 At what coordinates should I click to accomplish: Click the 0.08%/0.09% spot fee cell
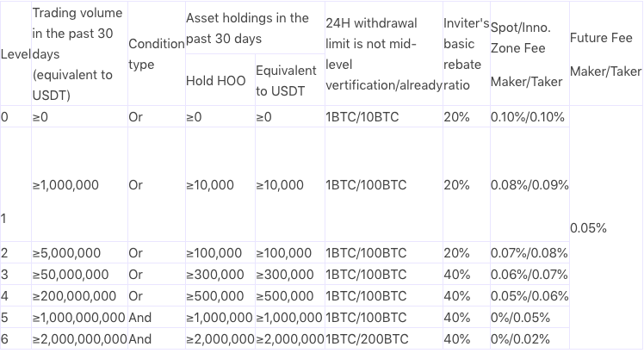(x=529, y=184)
